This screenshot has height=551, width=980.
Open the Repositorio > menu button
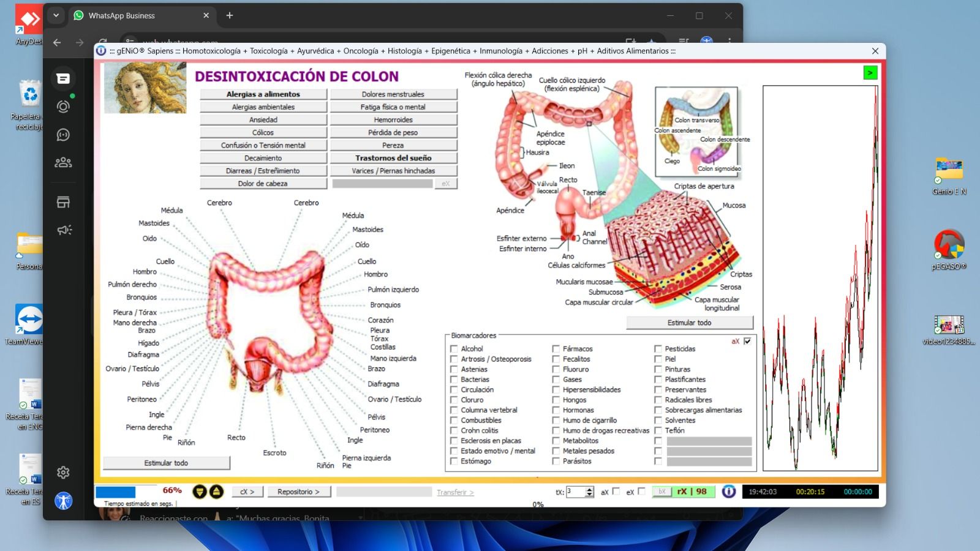pos(298,492)
